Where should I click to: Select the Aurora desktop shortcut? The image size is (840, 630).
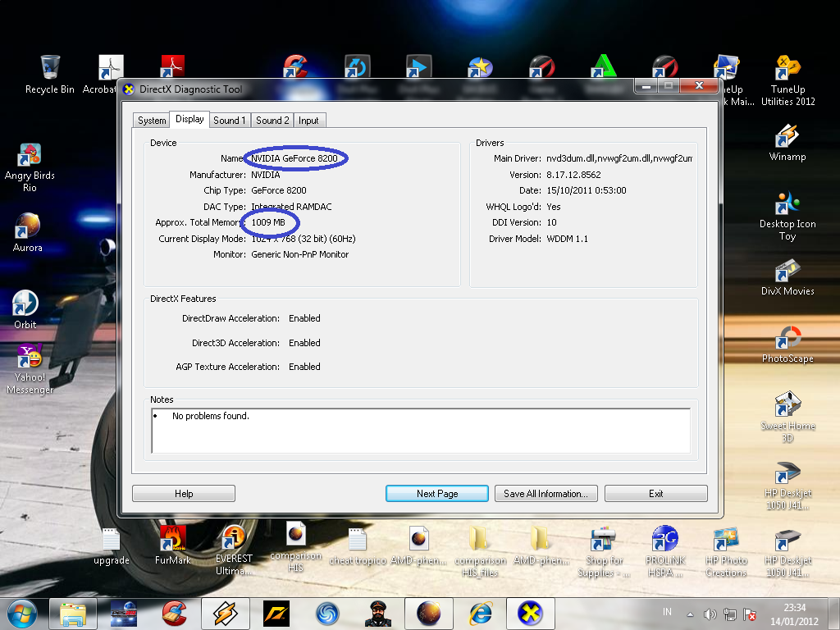pos(27,232)
